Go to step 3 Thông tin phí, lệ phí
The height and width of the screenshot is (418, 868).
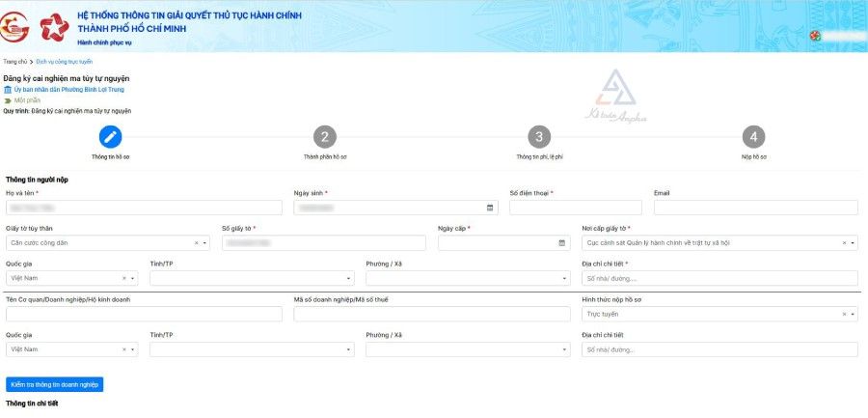[539, 137]
